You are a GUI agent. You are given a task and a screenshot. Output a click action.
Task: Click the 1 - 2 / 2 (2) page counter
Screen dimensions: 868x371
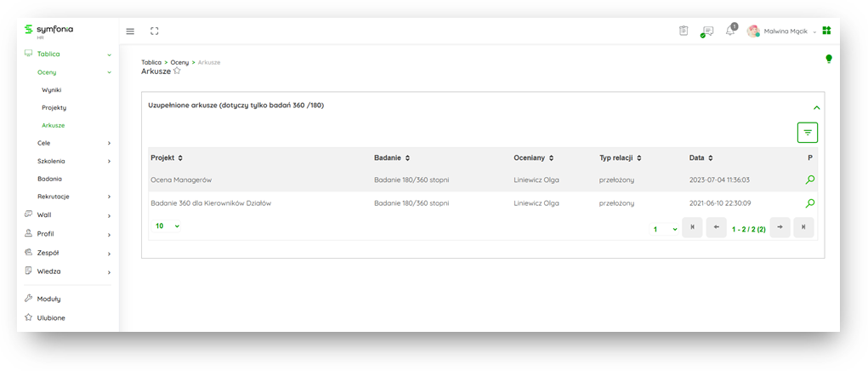tap(748, 229)
